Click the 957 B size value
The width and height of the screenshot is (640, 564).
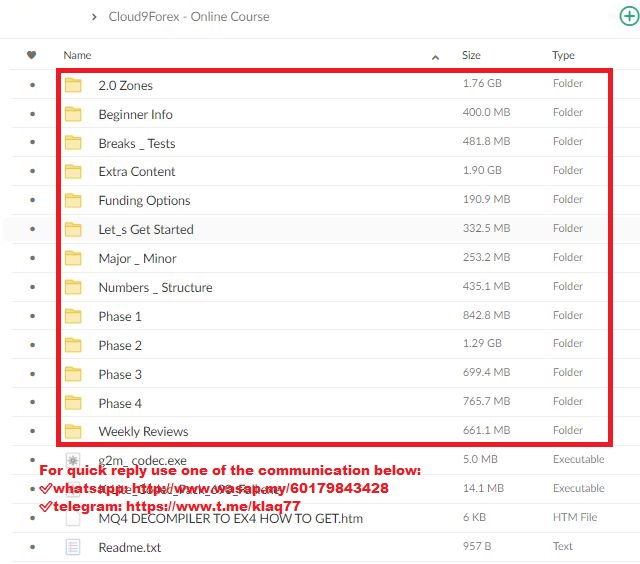point(477,546)
